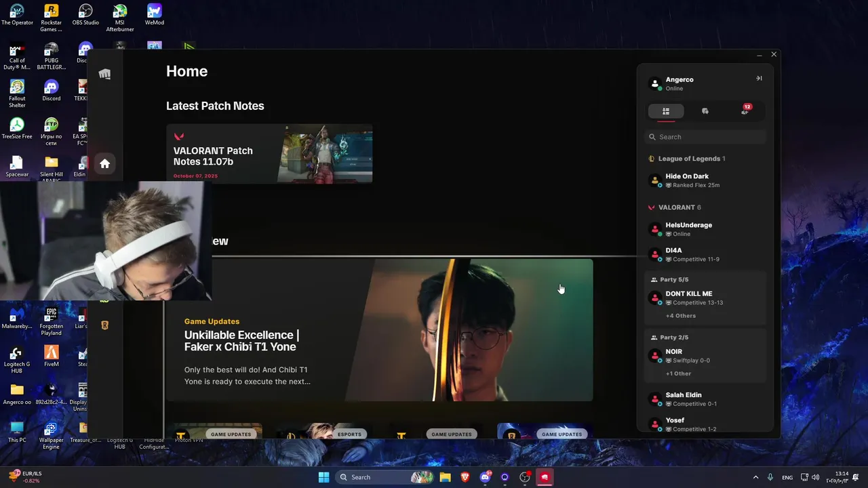The height and width of the screenshot is (488, 868).
Task: Open the Riot fist logo in sidebar
Action: [x=104, y=74]
